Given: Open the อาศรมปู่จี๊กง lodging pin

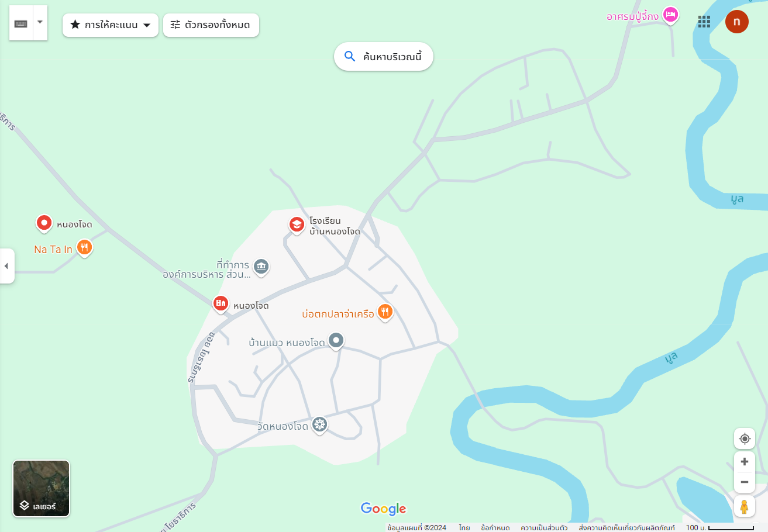Looking at the screenshot, I should (670, 15).
